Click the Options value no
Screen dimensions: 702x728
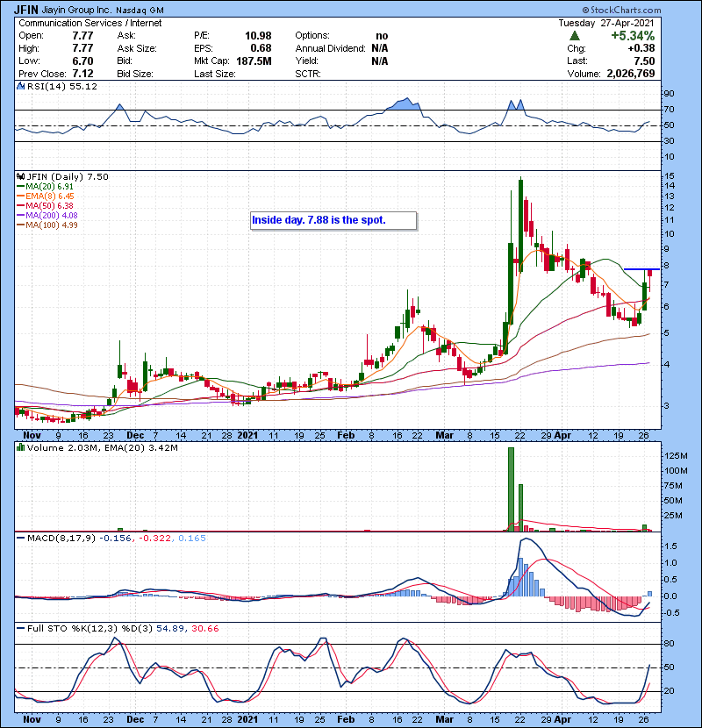382,36
